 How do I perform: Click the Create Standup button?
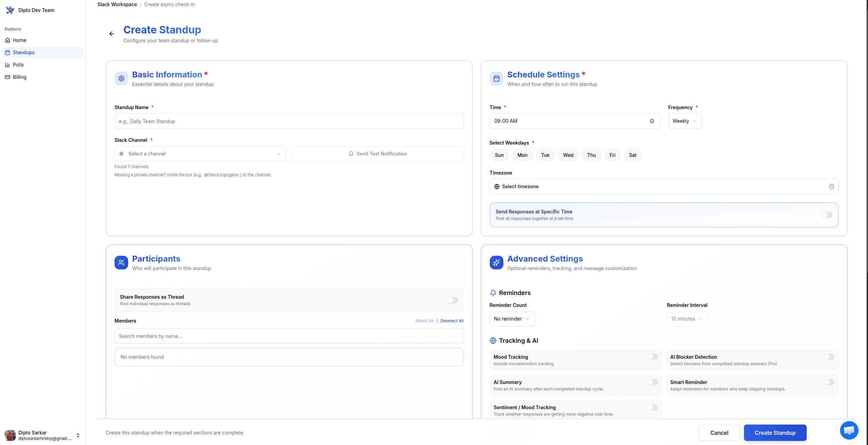pyautogui.click(x=775, y=433)
